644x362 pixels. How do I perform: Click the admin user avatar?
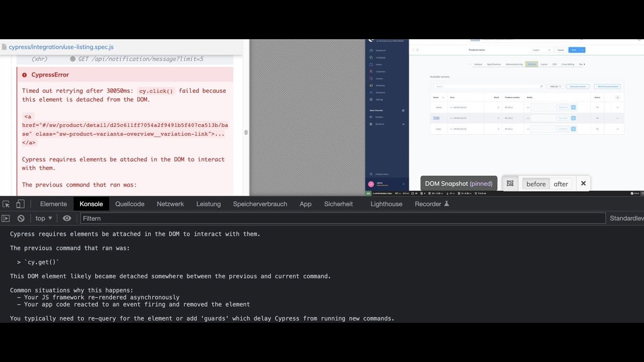click(371, 184)
